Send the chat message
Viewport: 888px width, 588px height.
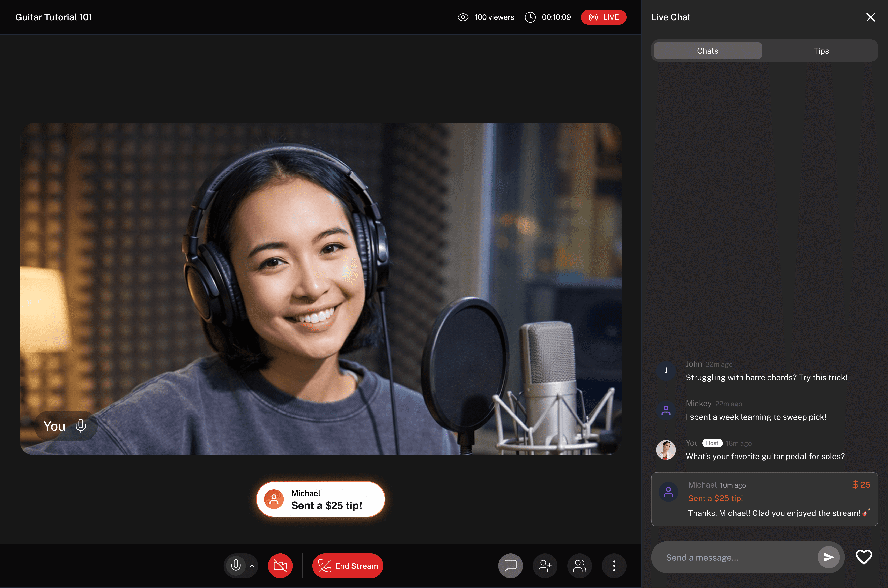click(828, 557)
